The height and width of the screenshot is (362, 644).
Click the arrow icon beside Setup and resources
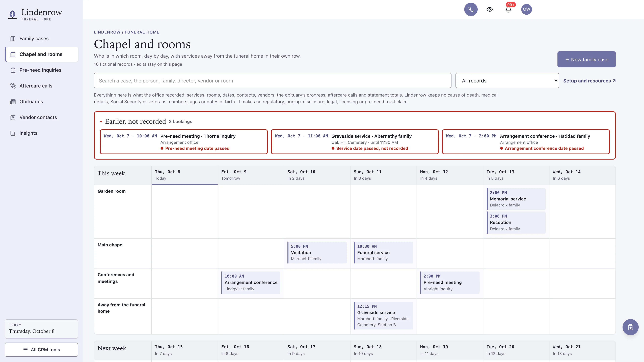[614, 81]
